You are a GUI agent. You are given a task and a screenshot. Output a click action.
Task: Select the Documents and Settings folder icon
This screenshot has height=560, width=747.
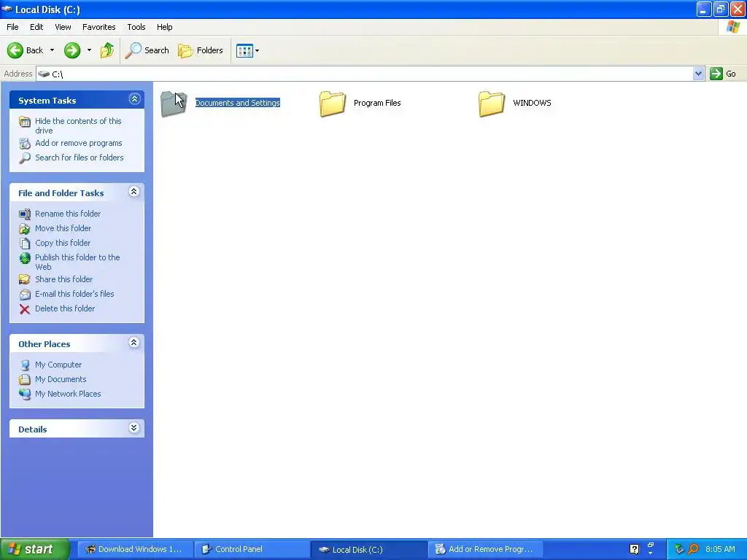174,104
